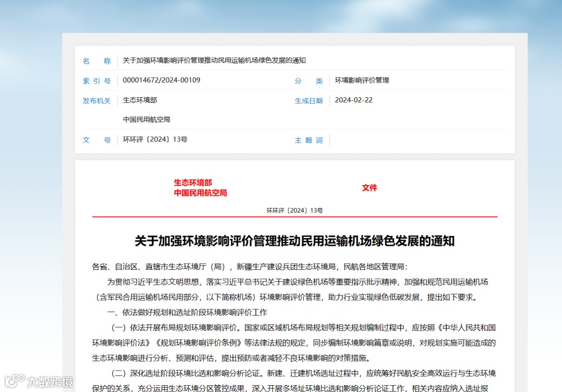Click the red 中国民用航空局 letterhead text
Image resolution: width=562 pixels, height=392 pixels.
[200, 193]
